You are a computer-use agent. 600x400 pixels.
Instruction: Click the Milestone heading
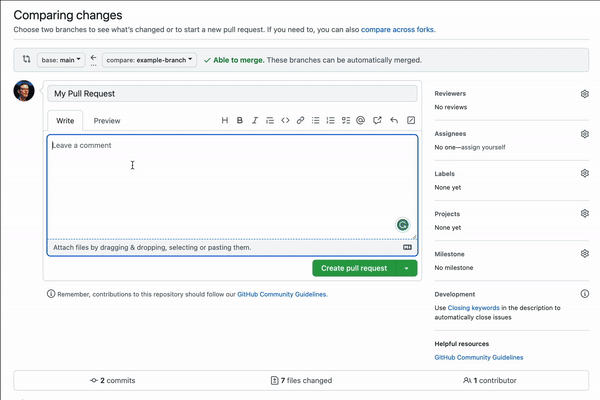pos(449,254)
